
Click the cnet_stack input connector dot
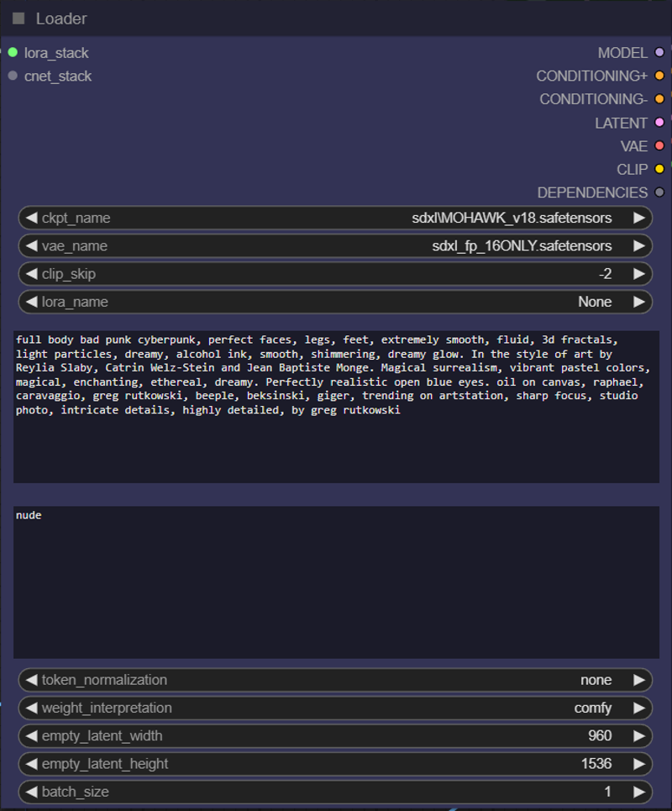tap(13, 76)
